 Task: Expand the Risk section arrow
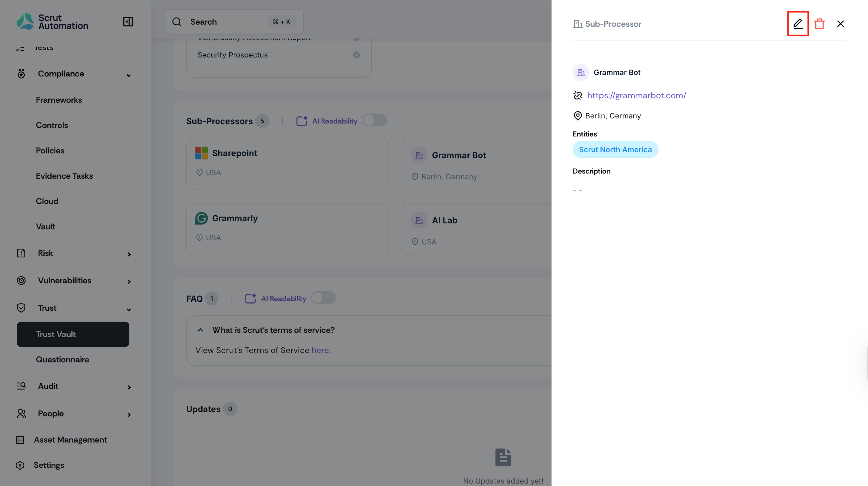point(129,254)
